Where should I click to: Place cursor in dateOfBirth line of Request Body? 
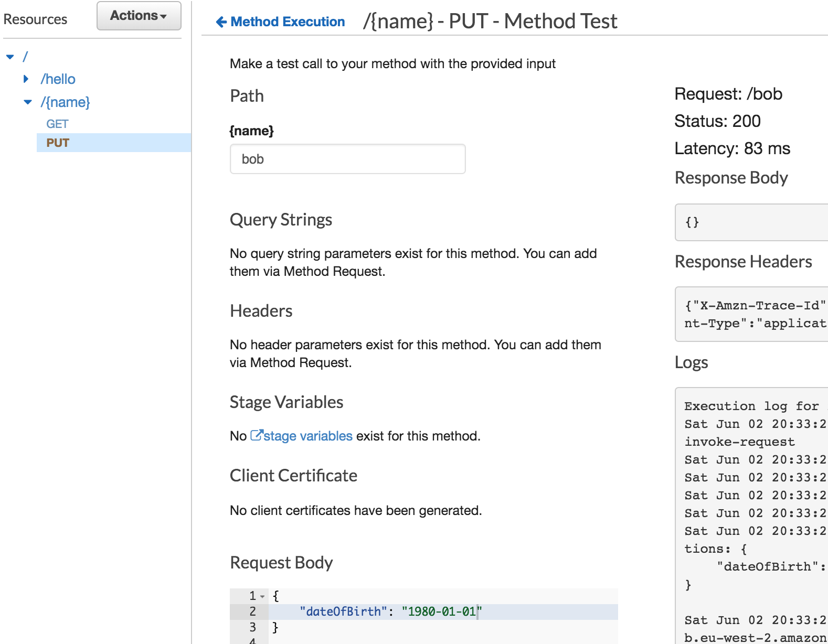443,611
